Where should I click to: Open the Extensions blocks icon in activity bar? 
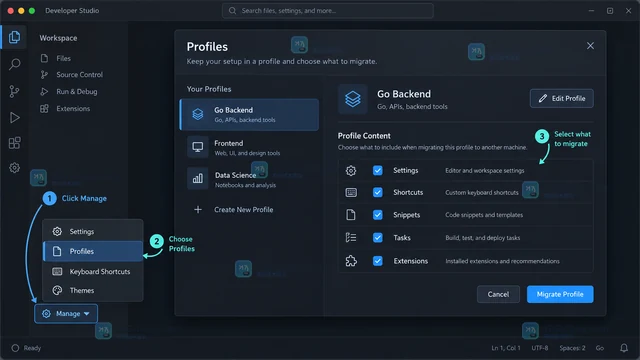(x=14, y=143)
